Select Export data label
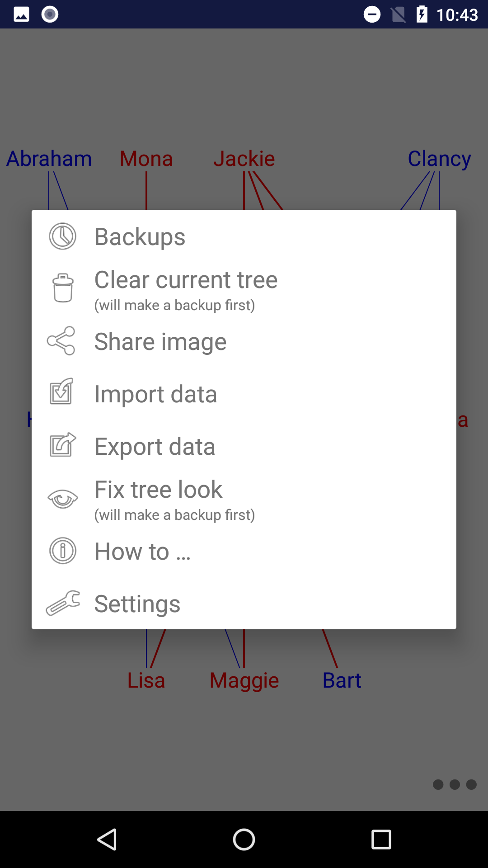 coord(155,447)
